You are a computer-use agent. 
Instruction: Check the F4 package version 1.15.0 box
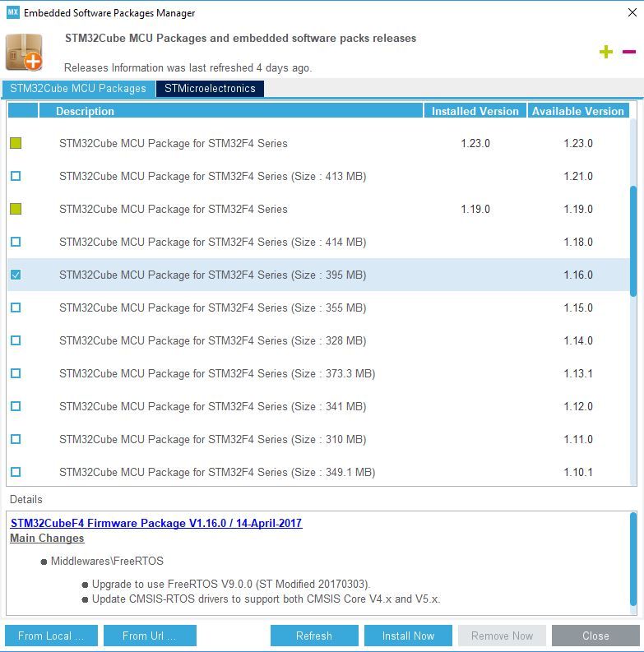pyautogui.click(x=16, y=308)
